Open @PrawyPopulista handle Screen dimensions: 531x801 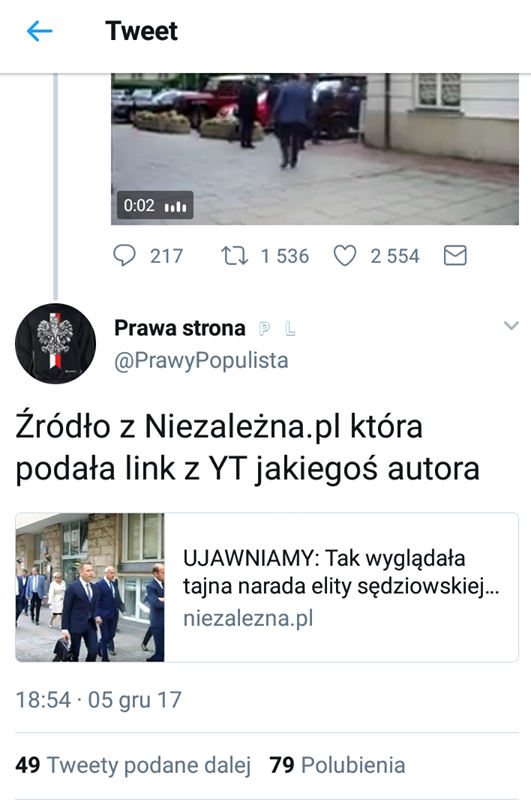(201, 361)
